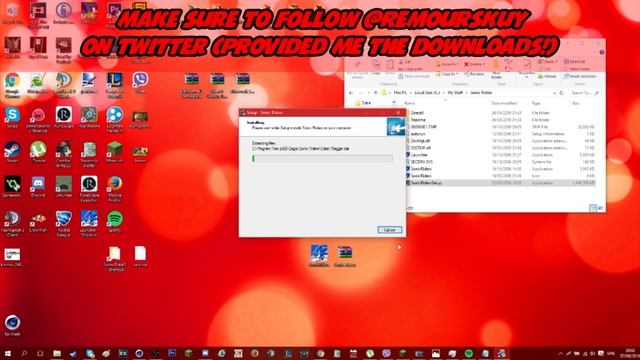Click Local Disk in the breadcrumb path
640x360 pixels.
click(x=427, y=93)
